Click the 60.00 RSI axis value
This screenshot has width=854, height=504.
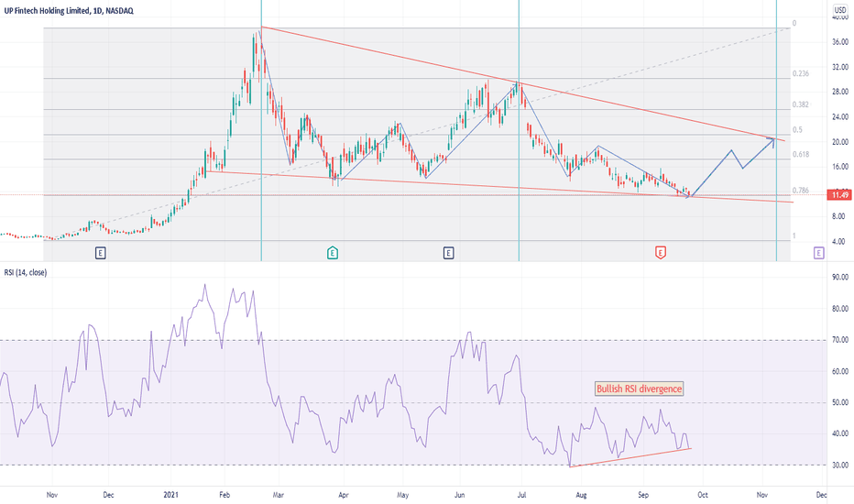(x=840, y=371)
